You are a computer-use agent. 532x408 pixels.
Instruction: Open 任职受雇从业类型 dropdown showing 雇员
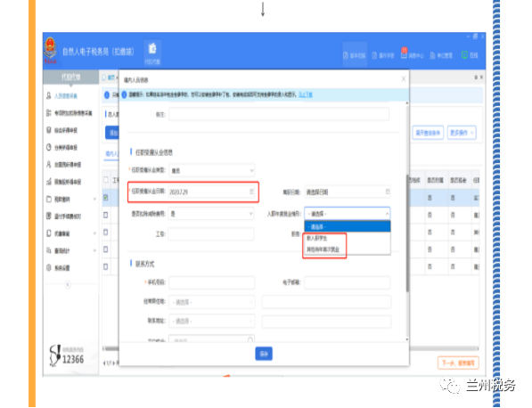click(x=212, y=170)
